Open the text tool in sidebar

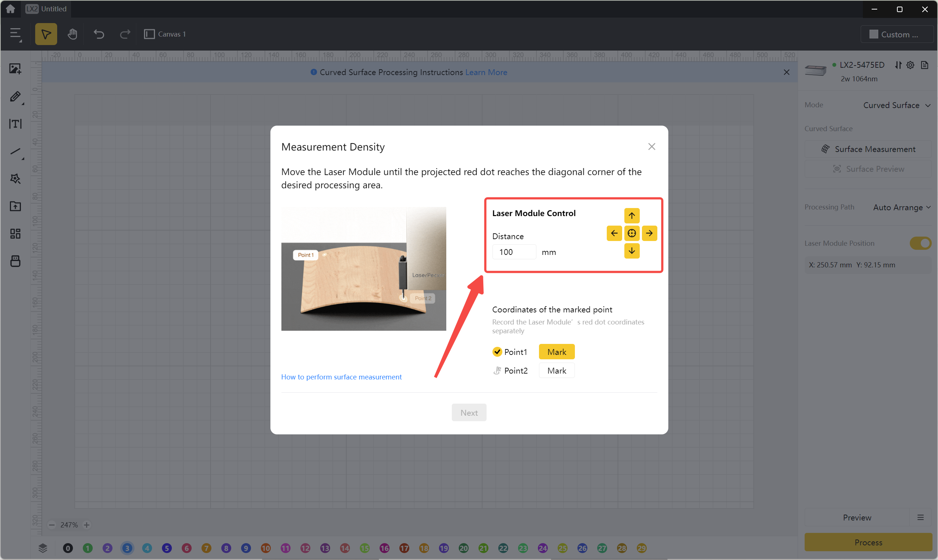point(15,124)
